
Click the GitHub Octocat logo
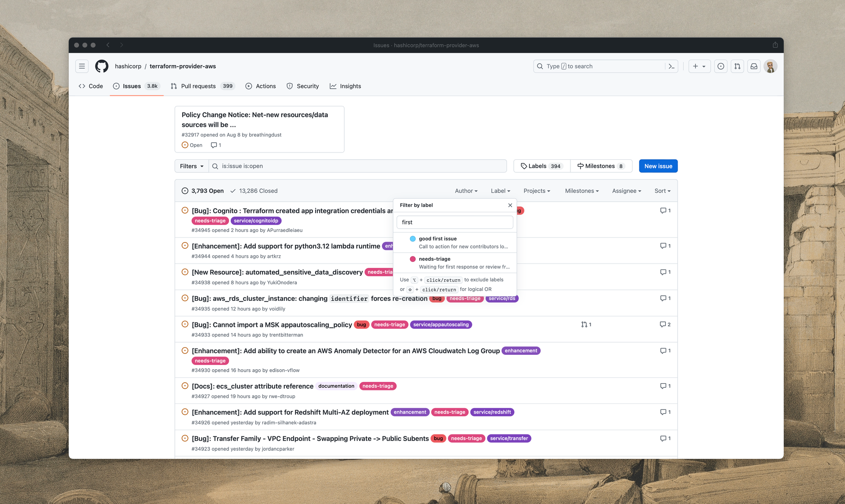click(x=101, y=66)
